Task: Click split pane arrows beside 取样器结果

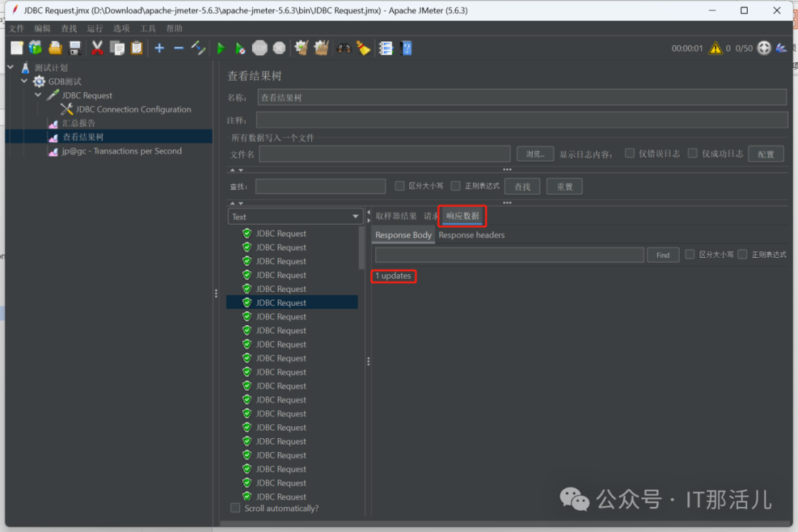Action: (x=369, y=216)
